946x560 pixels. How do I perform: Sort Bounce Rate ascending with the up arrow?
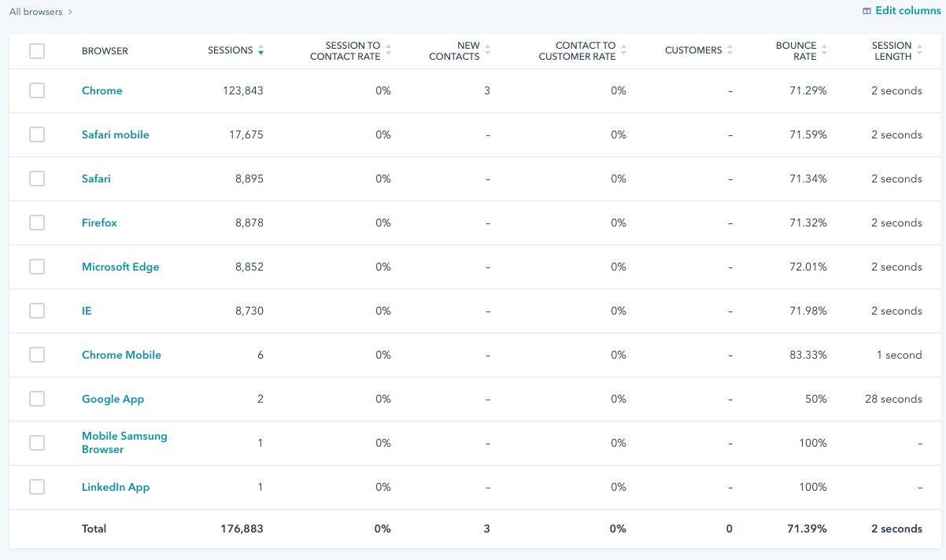click(x=824, y=46)
